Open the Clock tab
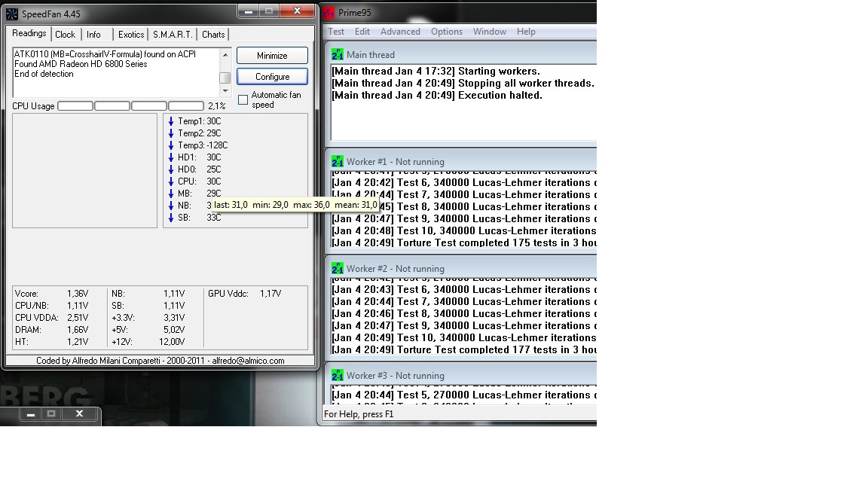This screenshot has height=488, width=868. coord(66,35)
